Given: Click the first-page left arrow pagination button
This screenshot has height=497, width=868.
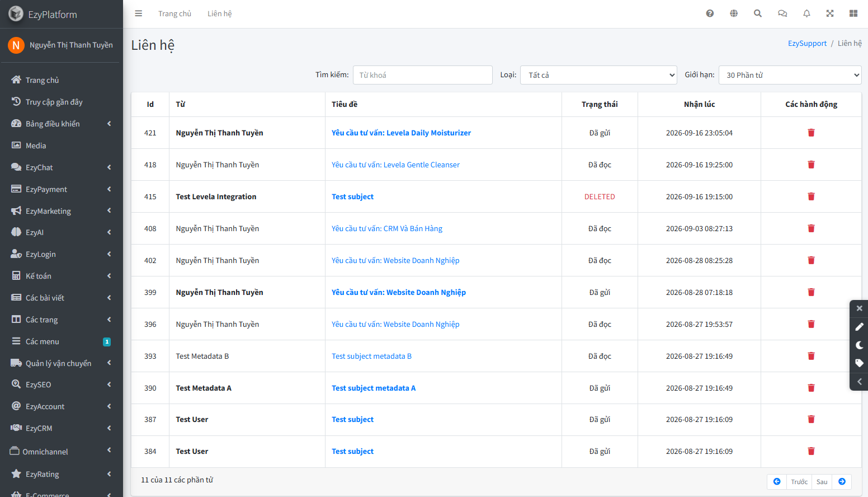Looking at the screenshot, I should pos(777,482).
